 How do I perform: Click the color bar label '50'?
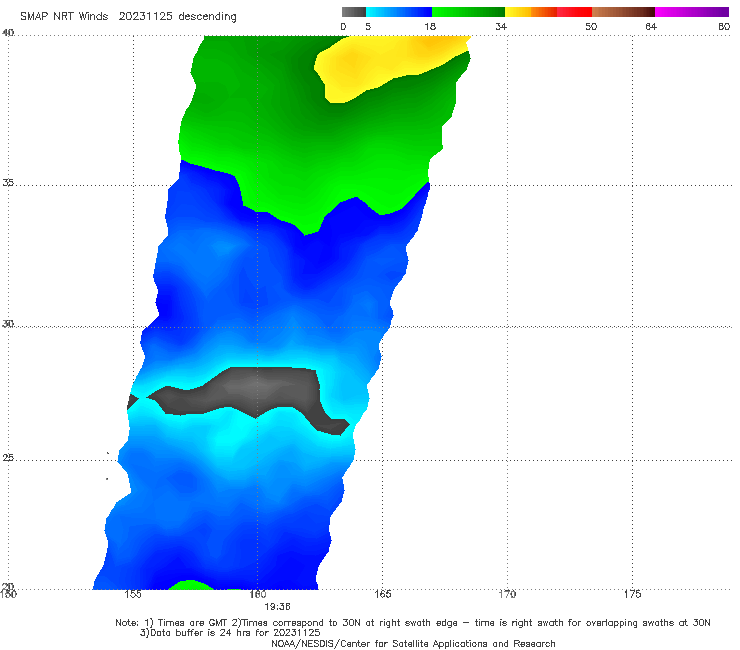pos(591,26)
